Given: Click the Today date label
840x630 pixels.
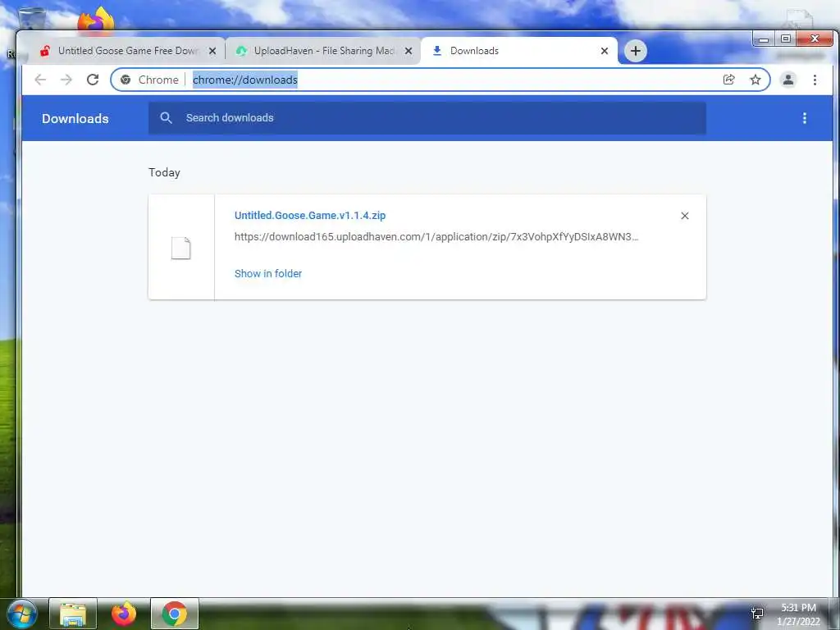Looking at the screenshot, I should (164, 172).
